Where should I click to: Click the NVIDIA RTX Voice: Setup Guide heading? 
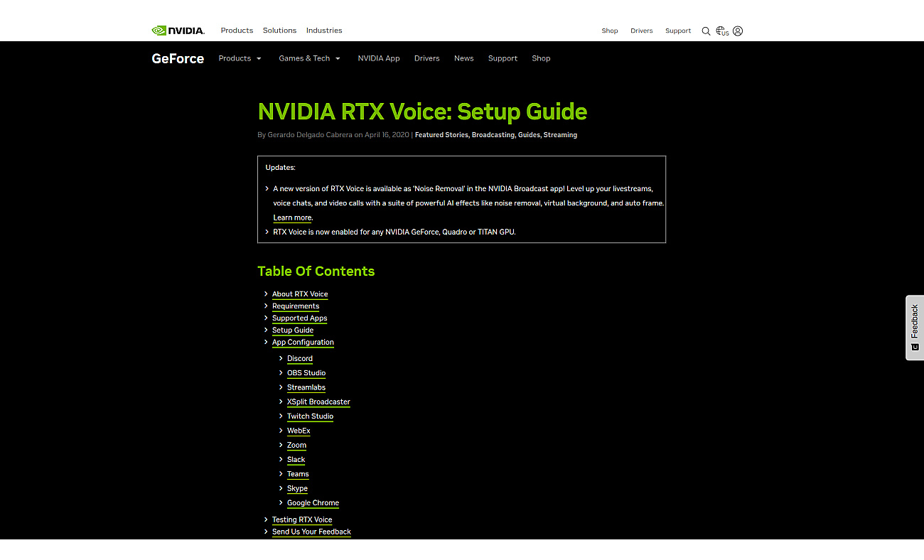click(422, 112)
